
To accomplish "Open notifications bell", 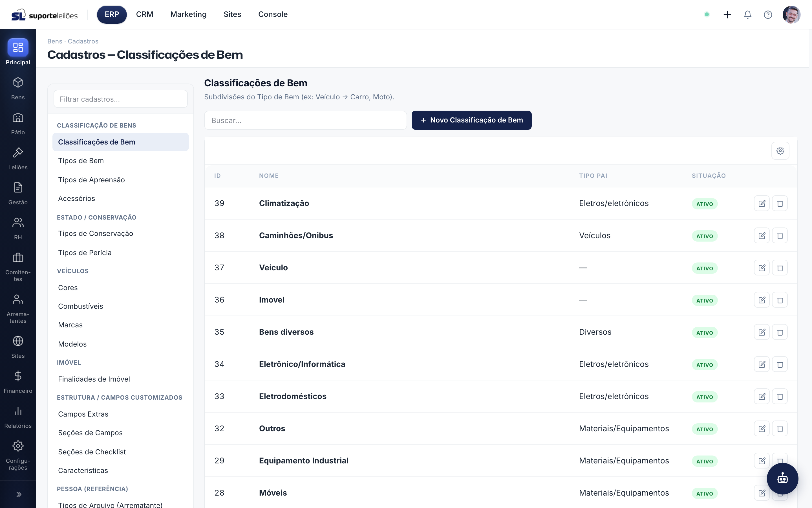I will coord(747,14).
